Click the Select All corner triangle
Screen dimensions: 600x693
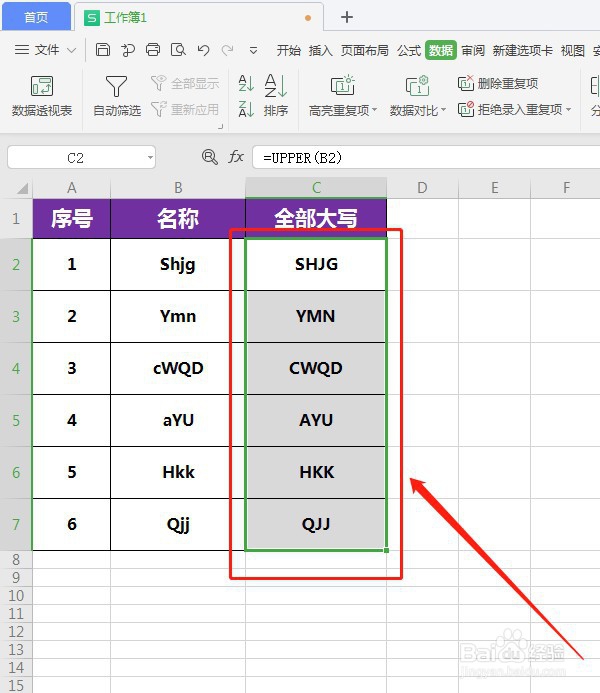[22, 189]
